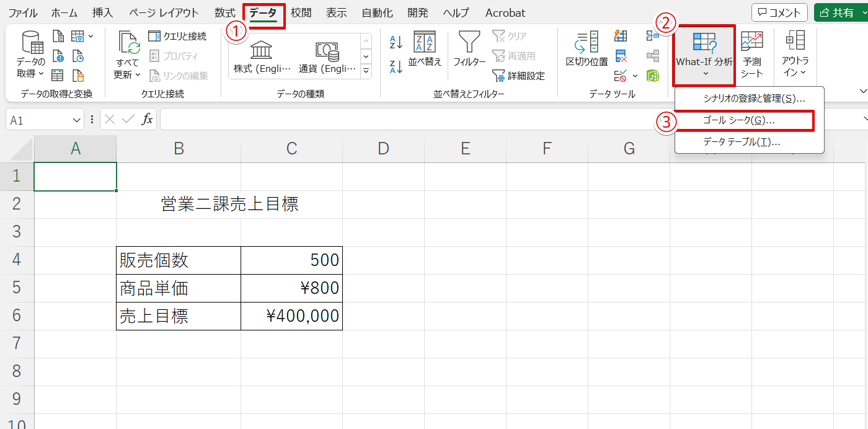This screenshot has width=868, height=429.
Task: Open the What-If 分析 dropdown
Action: 704,55
